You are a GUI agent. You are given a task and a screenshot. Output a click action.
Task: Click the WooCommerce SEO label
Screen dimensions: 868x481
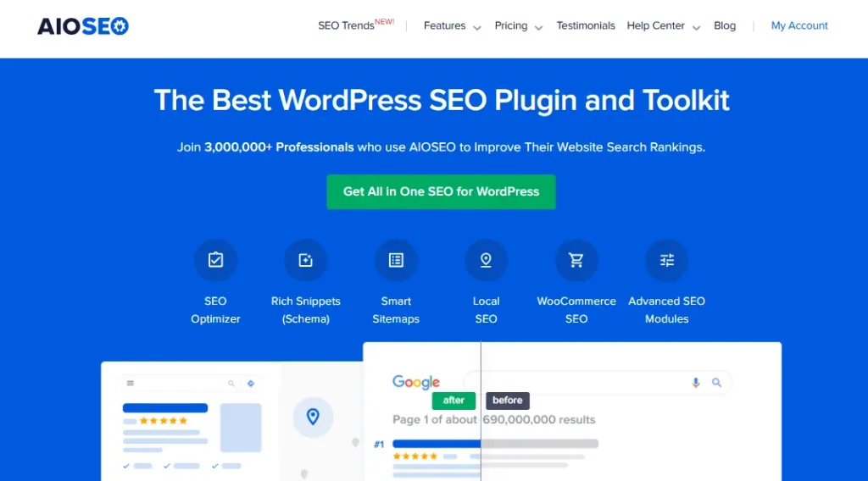pyautogui.click(x=576, y=310)
